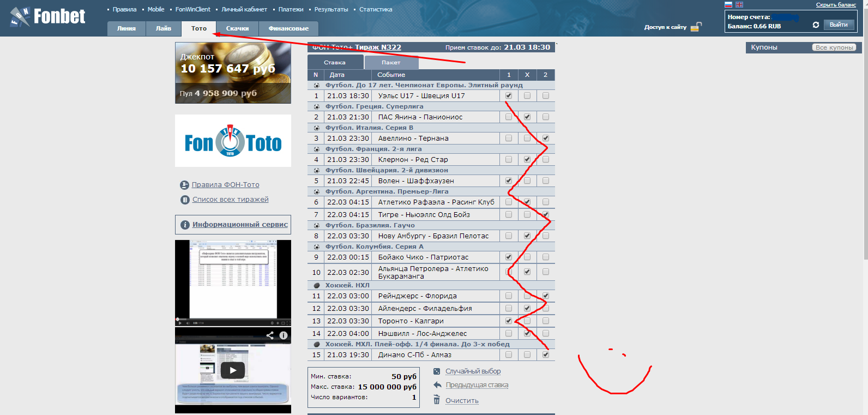Switch site language via Russian flag
The width and height of the screenshot is (868, 415).
click(x=728, y=4)
